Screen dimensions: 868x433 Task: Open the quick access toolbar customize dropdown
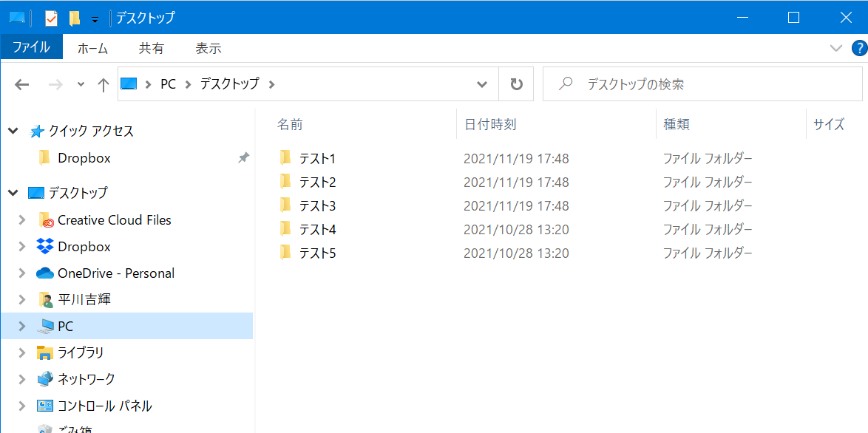click(95, 19)
